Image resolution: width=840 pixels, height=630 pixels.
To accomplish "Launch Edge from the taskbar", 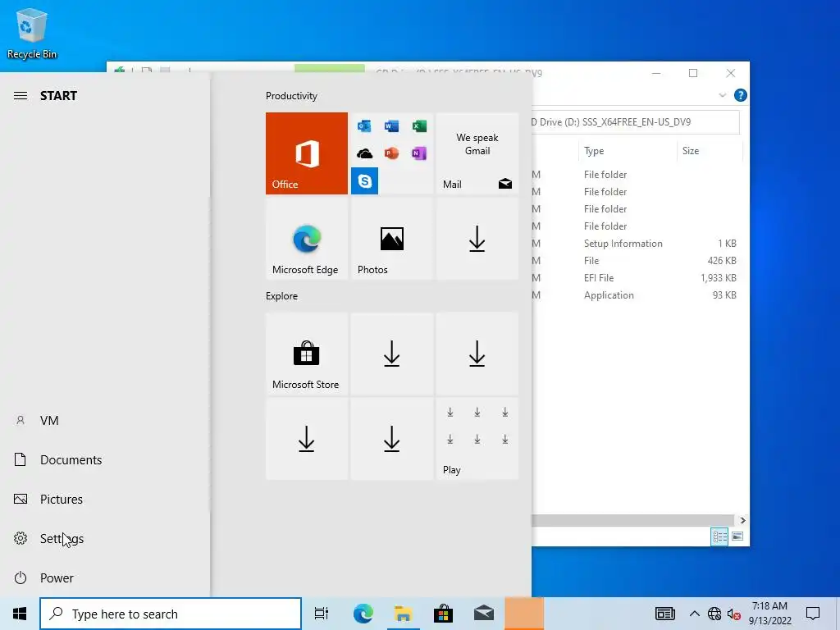I will 363,614.
